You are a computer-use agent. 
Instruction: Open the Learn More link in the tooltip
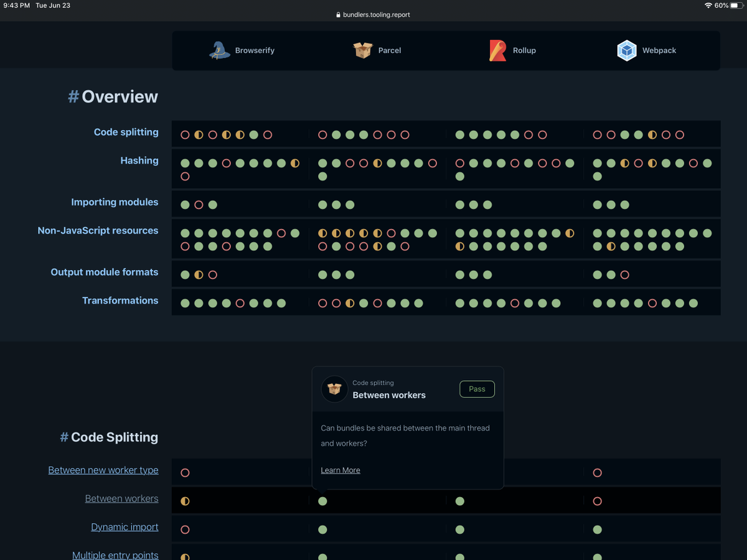tap(340, 470)
